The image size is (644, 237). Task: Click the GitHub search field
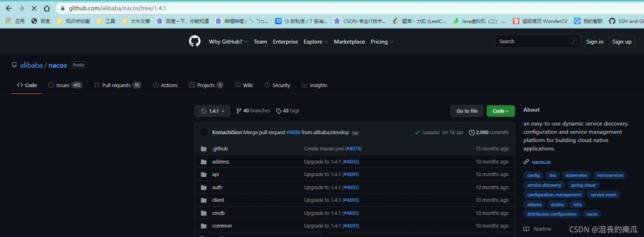click(533, 42)
